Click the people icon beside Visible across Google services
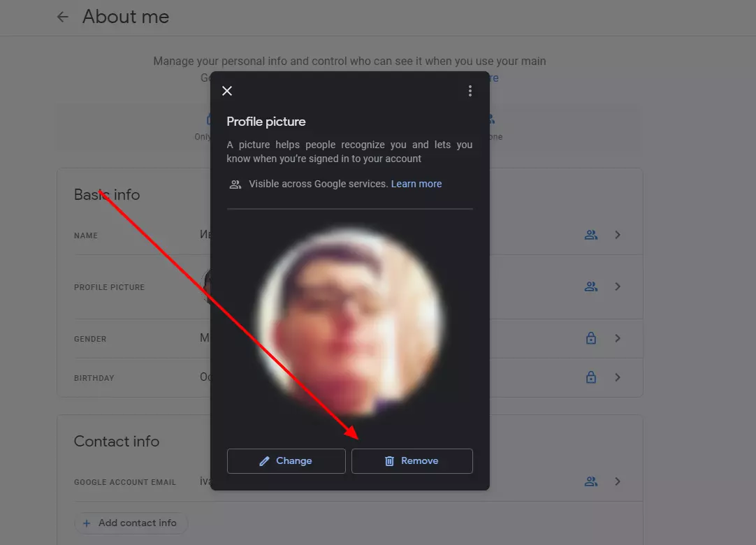Screen dimensions: 756x545 point(235,184)
